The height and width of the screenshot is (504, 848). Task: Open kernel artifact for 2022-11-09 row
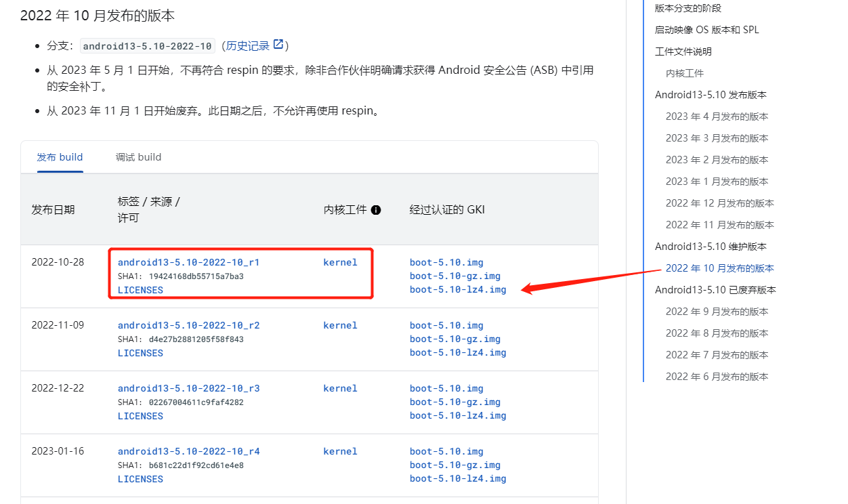[340, 325]
